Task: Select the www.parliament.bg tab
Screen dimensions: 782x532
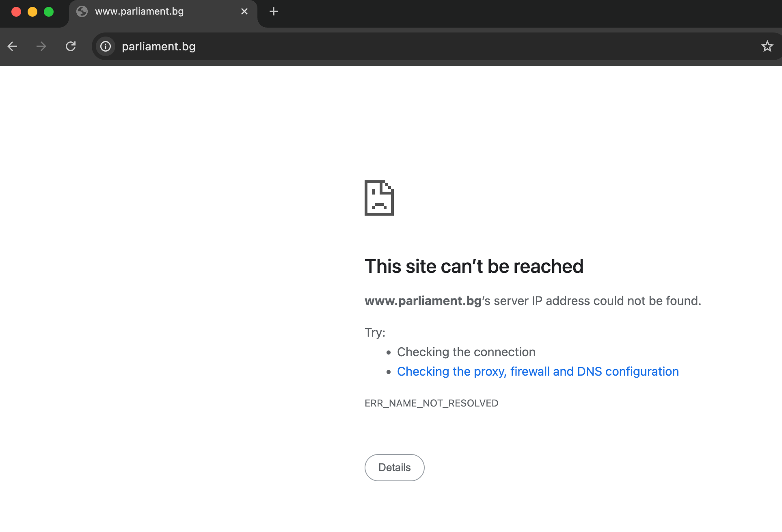Action: point(163,12)
